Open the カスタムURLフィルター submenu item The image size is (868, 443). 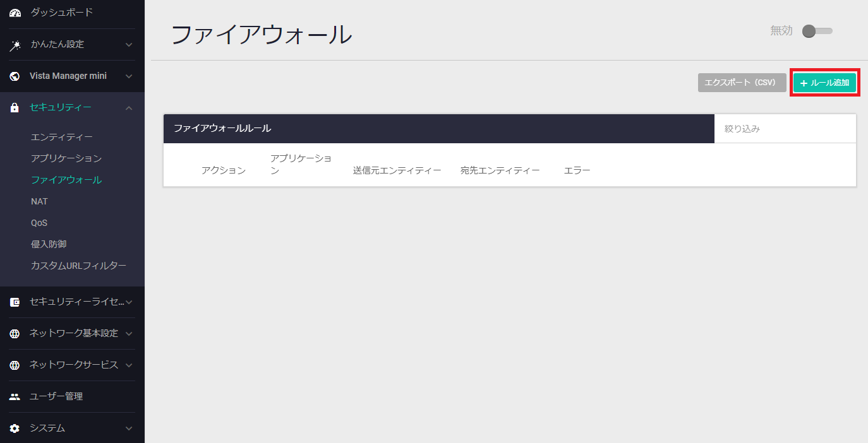(78, 266)
